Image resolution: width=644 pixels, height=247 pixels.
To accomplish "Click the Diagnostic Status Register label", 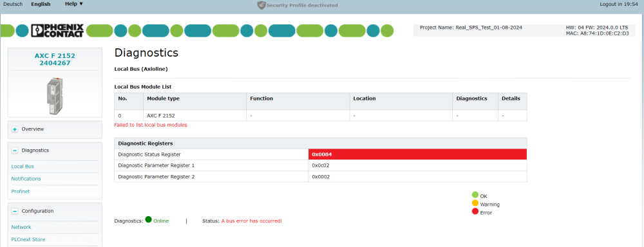I will point(149,154).
